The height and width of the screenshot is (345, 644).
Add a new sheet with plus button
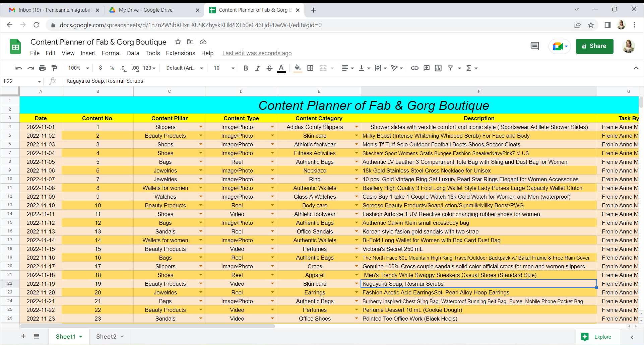(23, 336)
